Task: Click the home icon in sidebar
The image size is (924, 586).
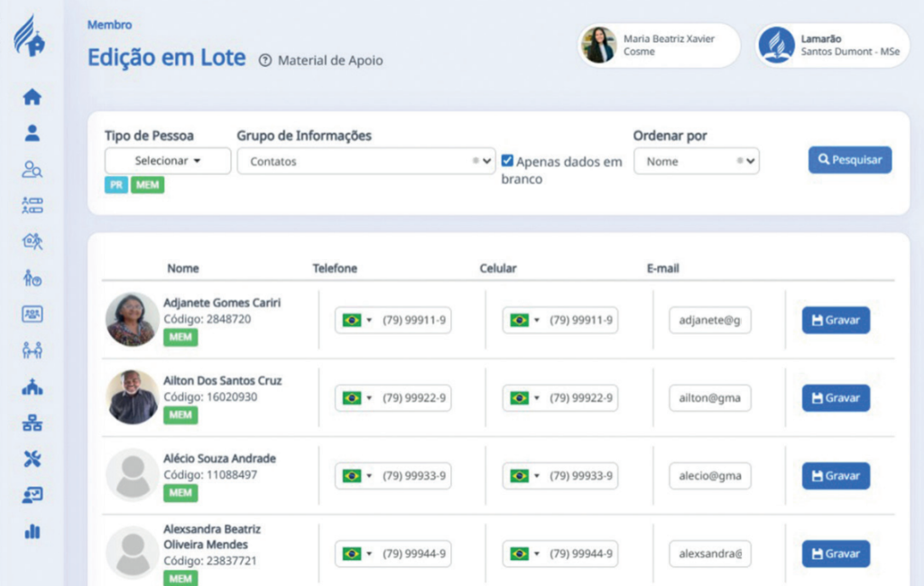Action: (x=32, y=97)
